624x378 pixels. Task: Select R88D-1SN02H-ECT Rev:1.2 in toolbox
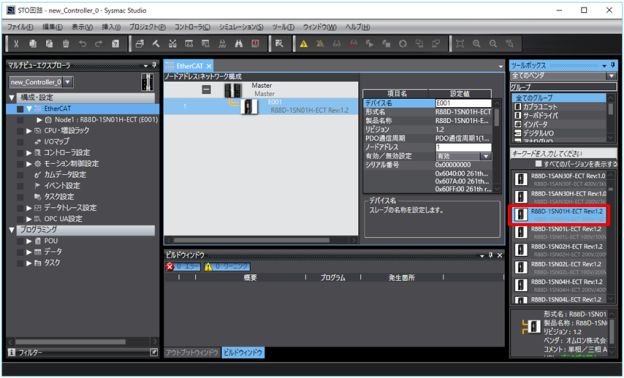tap(560, 249)
